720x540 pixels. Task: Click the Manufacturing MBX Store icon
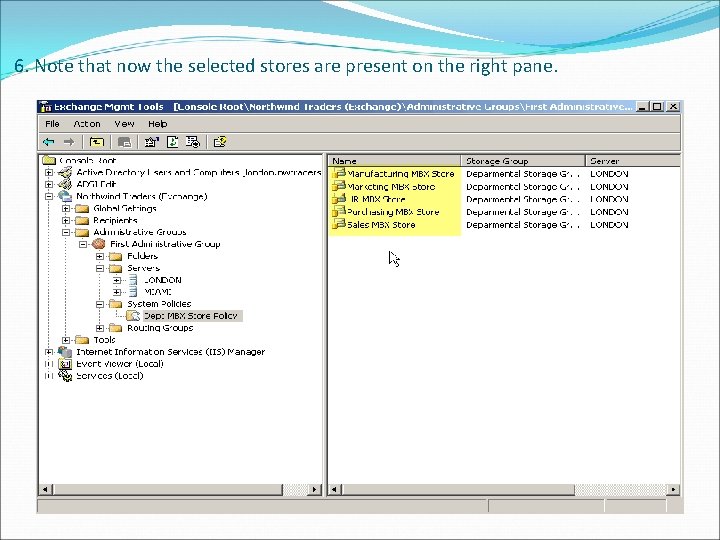coord(339,174)
